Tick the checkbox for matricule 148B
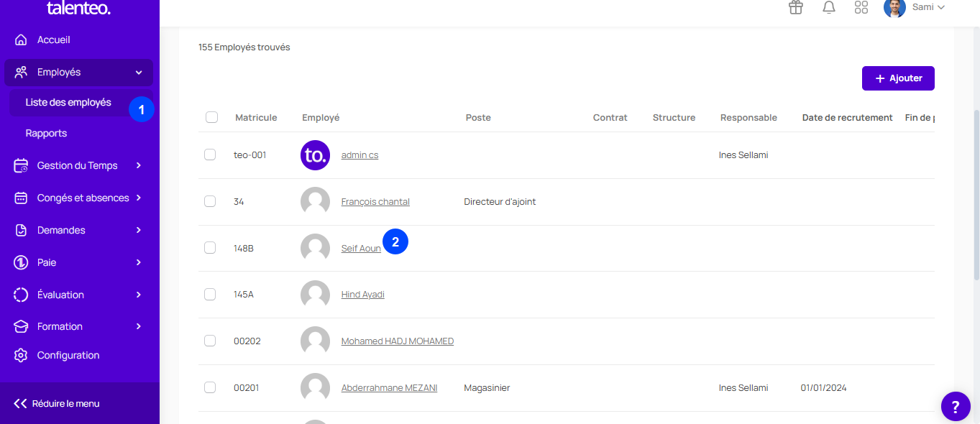980x424 pixels. (210, 248)
